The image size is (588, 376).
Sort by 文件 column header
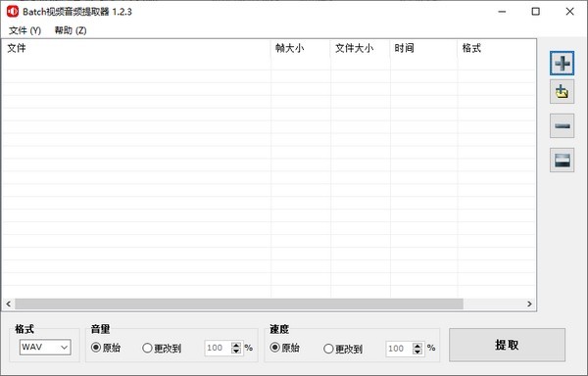tap(136, 48)
